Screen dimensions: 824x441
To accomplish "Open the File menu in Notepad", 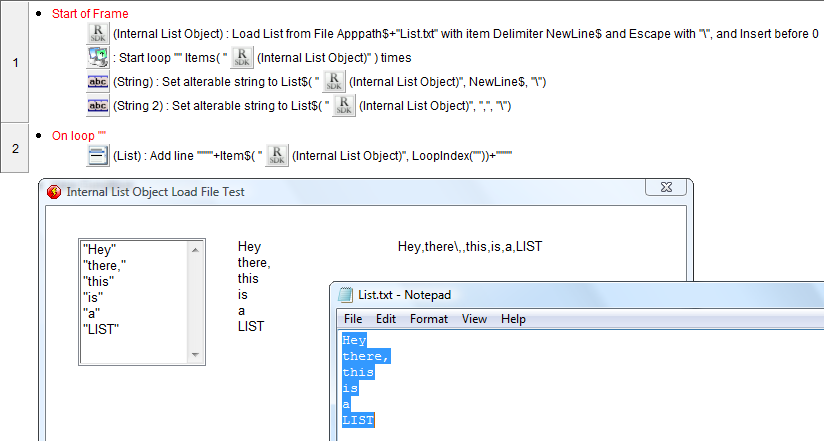I will click(353, 319).
